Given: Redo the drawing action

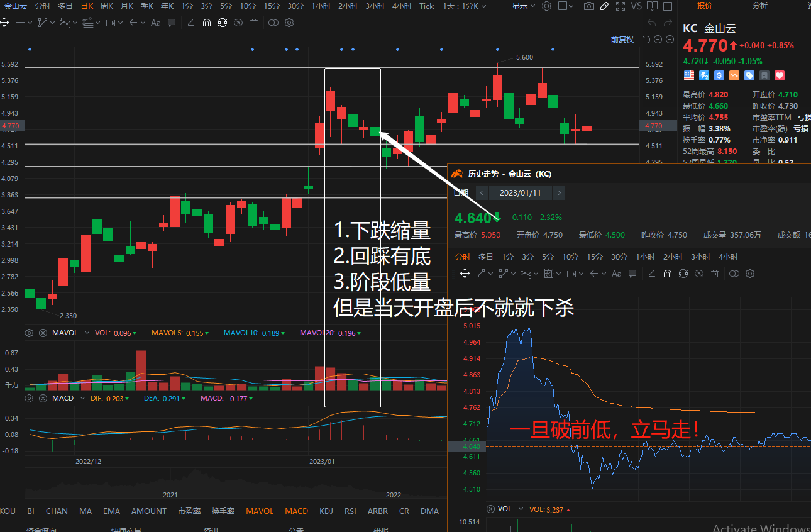Looking at the screenshot, I should 669,23.
